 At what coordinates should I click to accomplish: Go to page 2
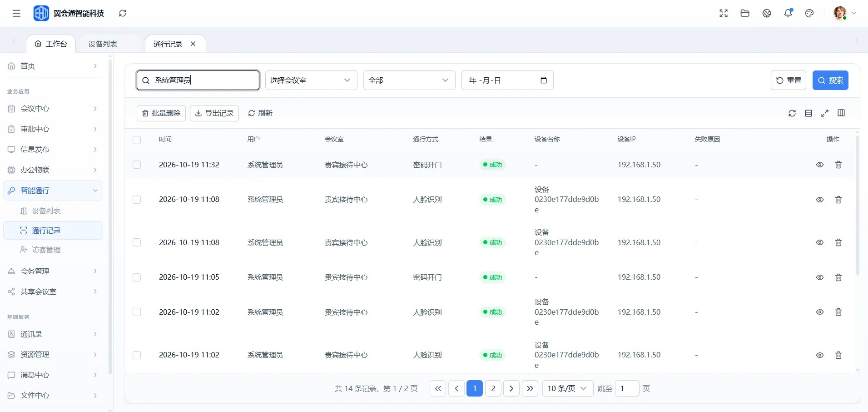(x=493, y=388)
